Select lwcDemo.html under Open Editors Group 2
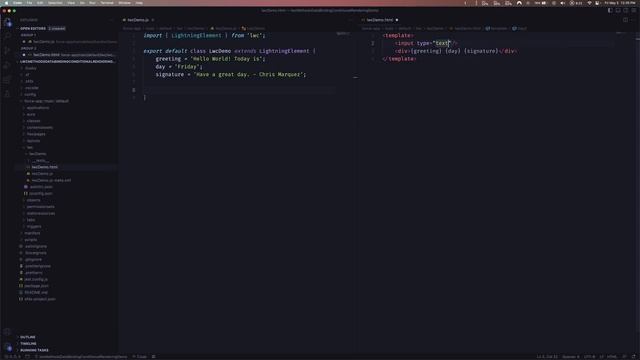The width and height of the screenshot is (640, 360). pyautogui.click(x=46, y=55)
